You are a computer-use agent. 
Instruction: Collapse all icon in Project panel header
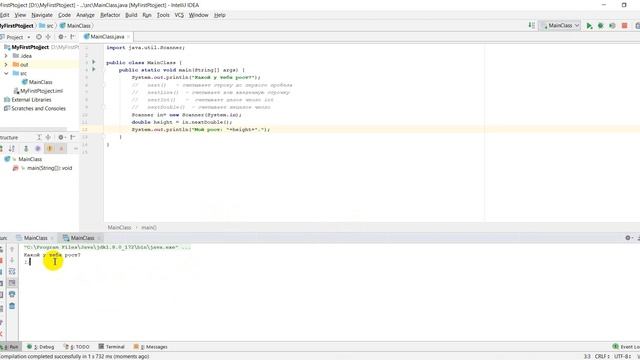tap(48, 37)
